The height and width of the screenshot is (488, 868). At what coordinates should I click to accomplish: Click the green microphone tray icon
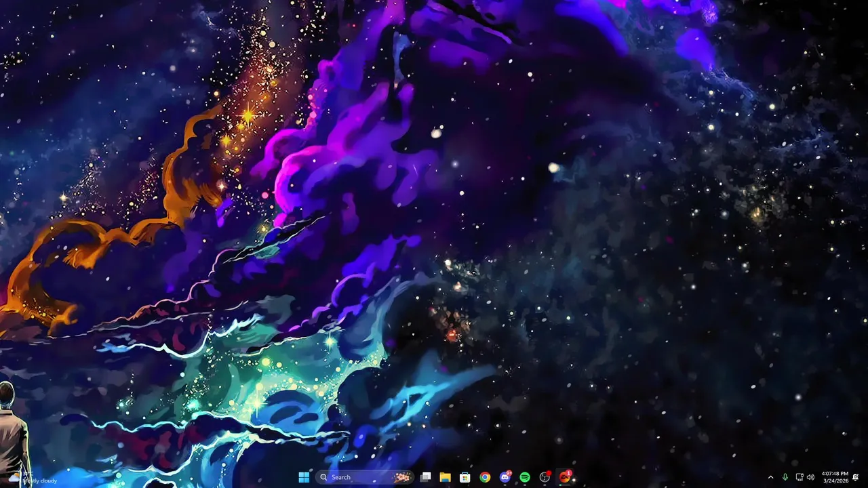(785, 477)
